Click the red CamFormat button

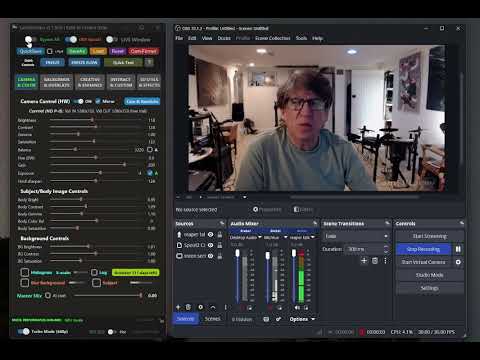(x=143, y=51)
